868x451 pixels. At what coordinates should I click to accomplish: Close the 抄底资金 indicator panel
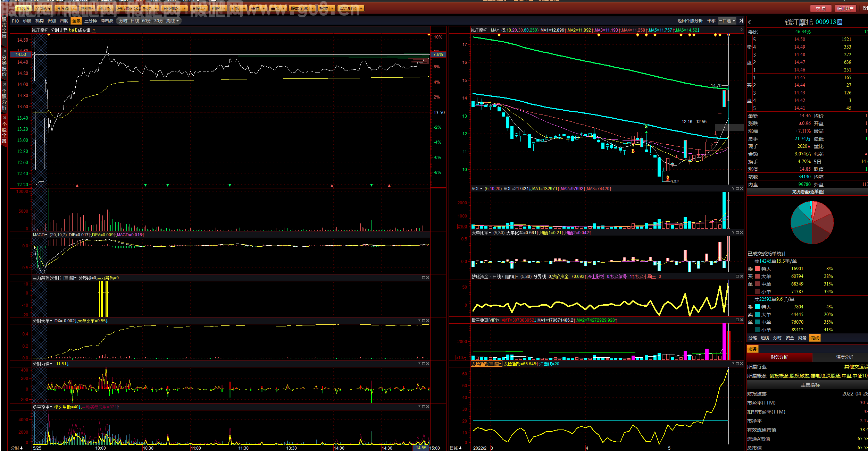[x=742, y=276]
